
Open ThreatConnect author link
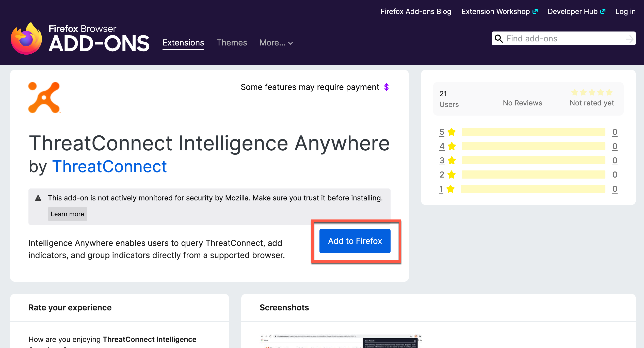click(x=109, y=167)
